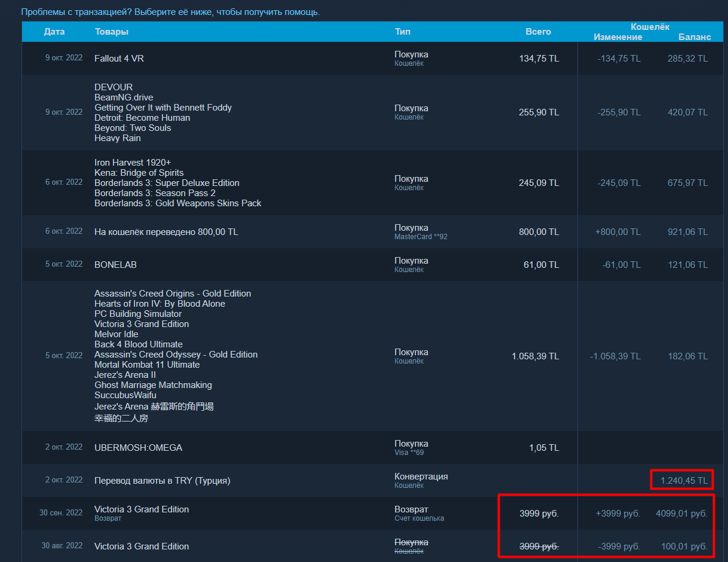Viewport: 728px width, 562px height.
Task: Click Melvor Idle item
Action: [116, 334]
